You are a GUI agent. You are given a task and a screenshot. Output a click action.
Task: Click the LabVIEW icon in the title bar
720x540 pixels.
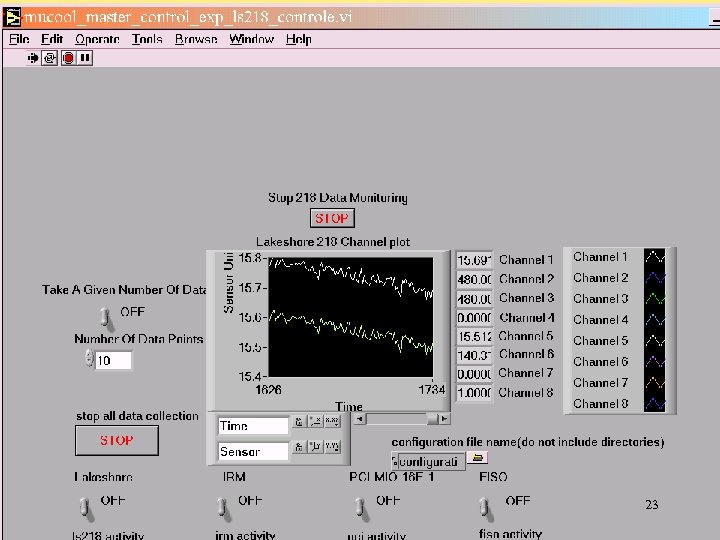point(12,17)
